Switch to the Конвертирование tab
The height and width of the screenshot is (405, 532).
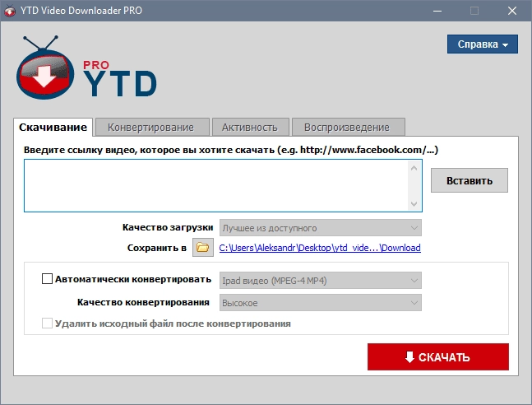152,127
